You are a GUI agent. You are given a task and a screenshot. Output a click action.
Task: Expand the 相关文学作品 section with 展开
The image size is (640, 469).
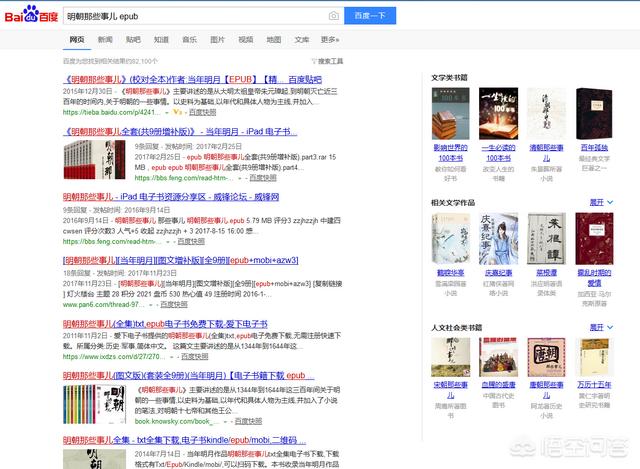point(601,202)
